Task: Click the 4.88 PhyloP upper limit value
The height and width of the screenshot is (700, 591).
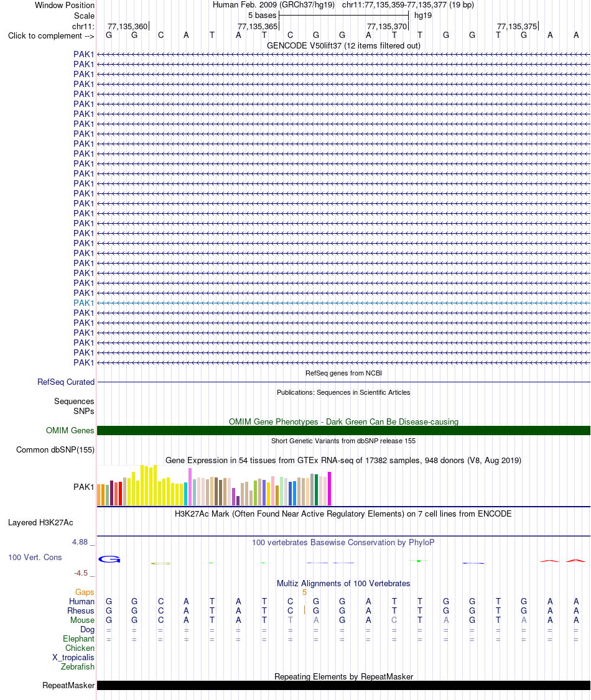Action: 80,542
